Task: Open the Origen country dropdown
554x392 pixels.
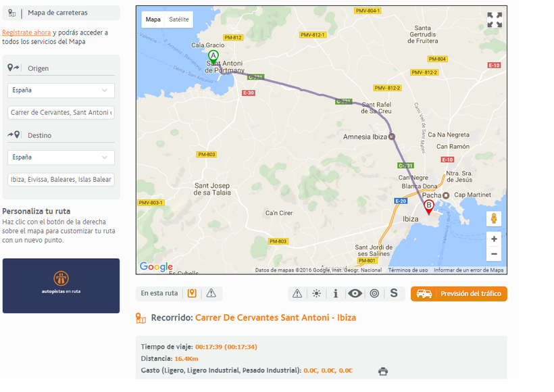Action: coord(61,90)
